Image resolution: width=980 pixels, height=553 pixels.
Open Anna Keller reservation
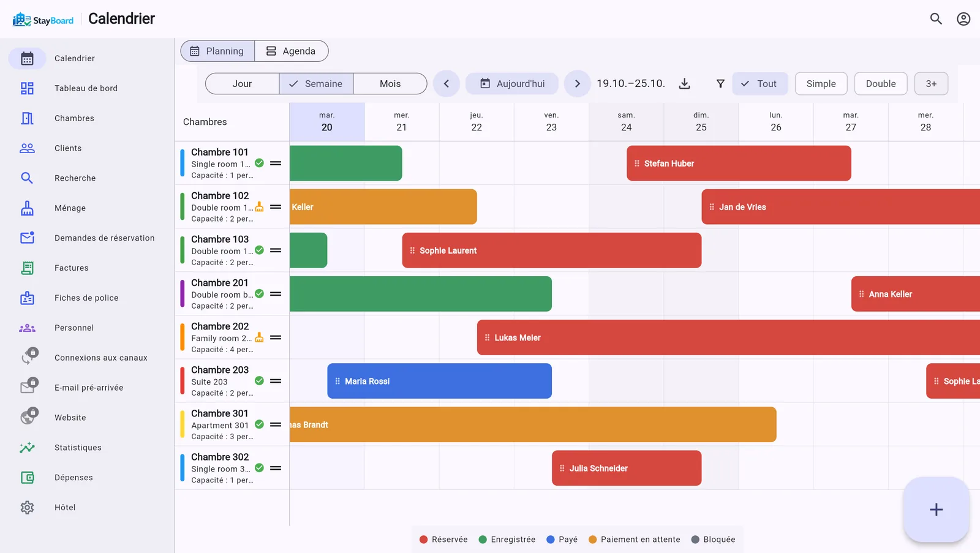(x=916, y=294)
